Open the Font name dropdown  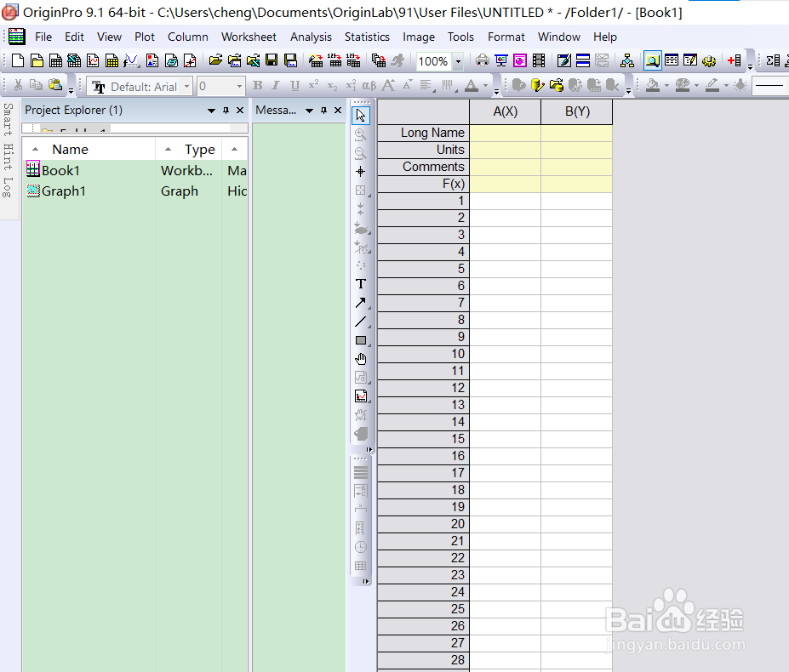pos(186,87)
